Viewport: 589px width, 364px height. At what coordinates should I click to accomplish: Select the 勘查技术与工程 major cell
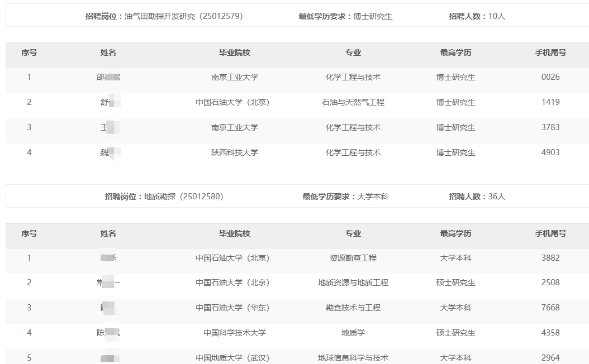click(353, 308)
